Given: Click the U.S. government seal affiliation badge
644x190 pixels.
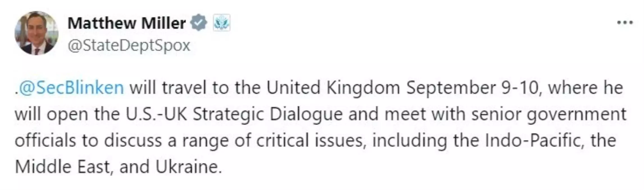Looking at the screenshot, I should (222, 23).
